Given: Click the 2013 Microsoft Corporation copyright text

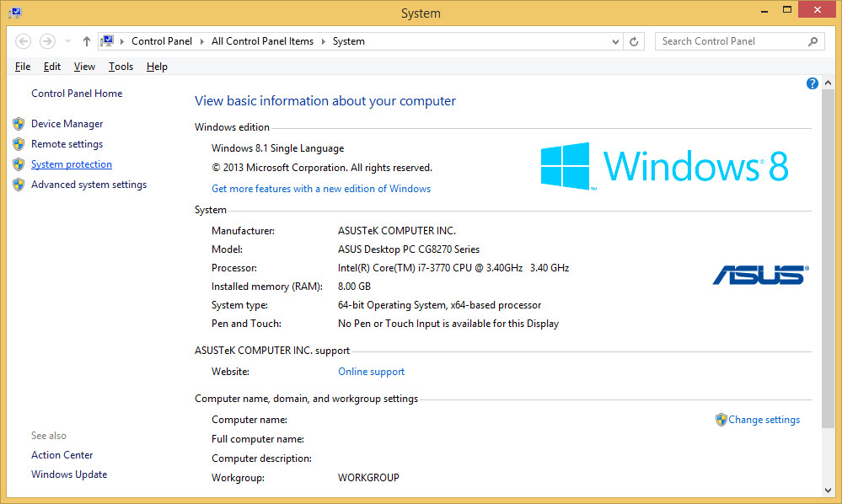Looking at the screenshot, I should (x=322, y=168).
